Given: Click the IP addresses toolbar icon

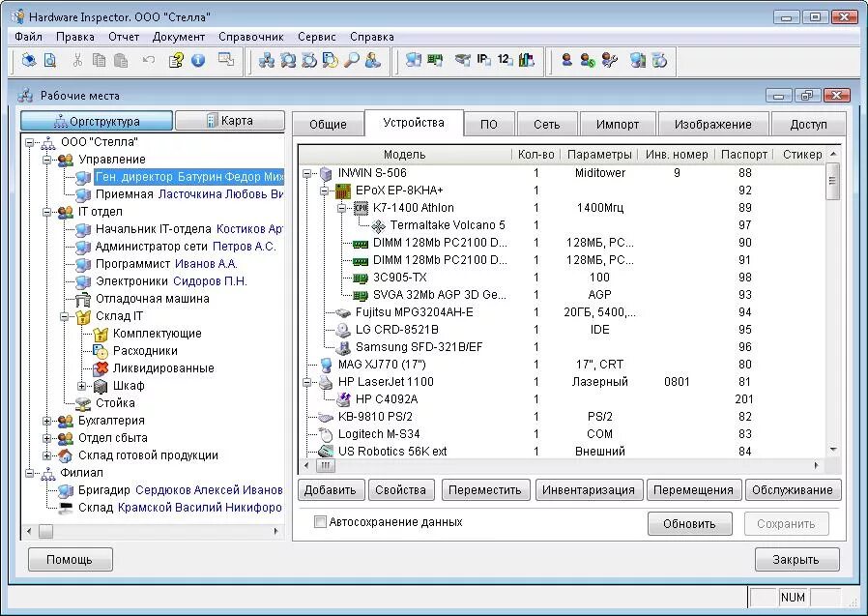Looking at the screenshot, I should click(483, 60).
